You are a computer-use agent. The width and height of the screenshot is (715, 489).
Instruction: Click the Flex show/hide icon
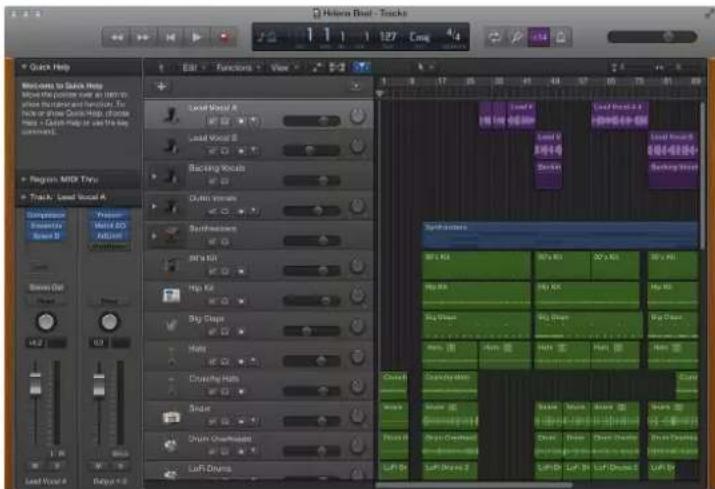click(x=337, y=68)
